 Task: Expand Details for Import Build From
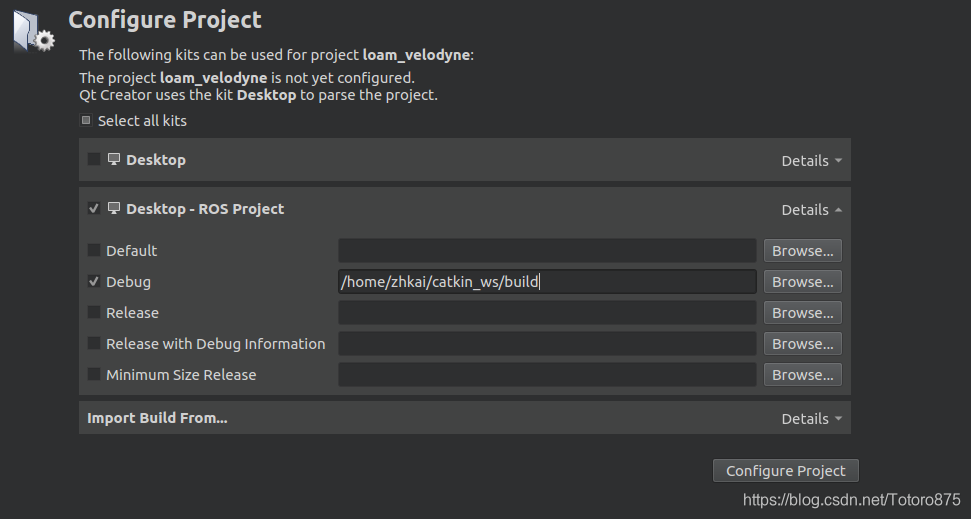tap(811, 419)
